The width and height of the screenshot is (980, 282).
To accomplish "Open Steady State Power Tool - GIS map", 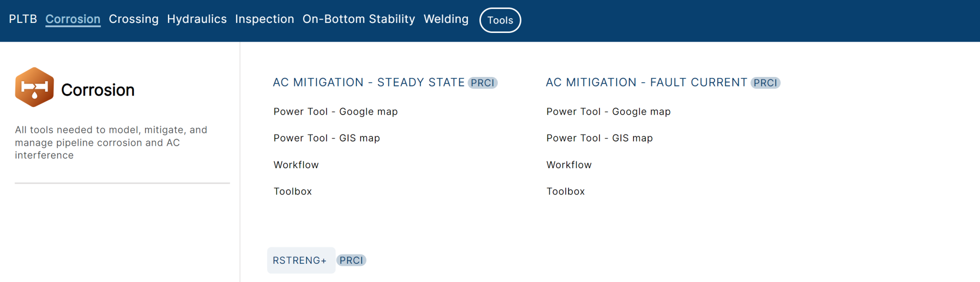I will pyautogui.click(x=327, y=138).
